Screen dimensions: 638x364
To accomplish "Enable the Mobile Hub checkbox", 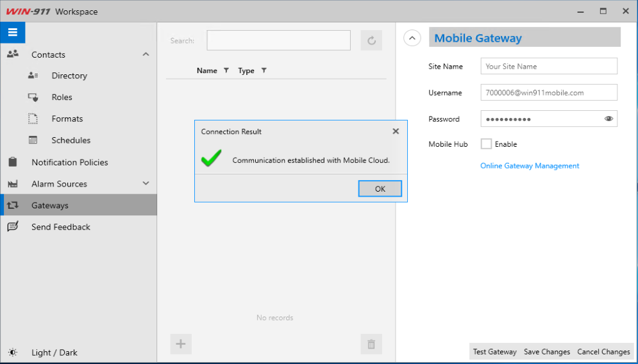I will 486,144.
